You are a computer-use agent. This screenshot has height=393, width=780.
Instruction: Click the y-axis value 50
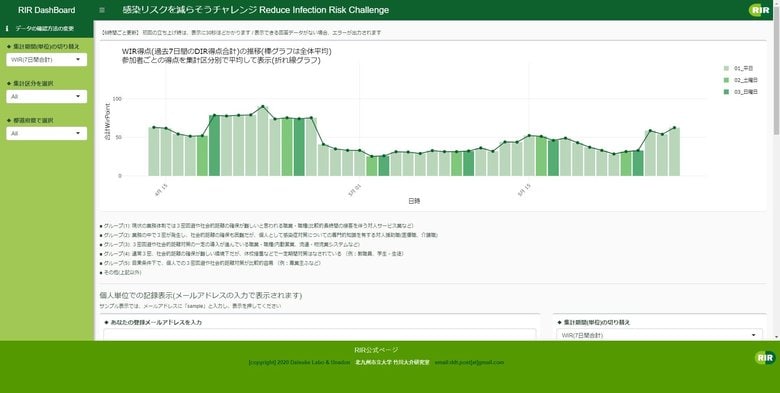pos(119,137)
